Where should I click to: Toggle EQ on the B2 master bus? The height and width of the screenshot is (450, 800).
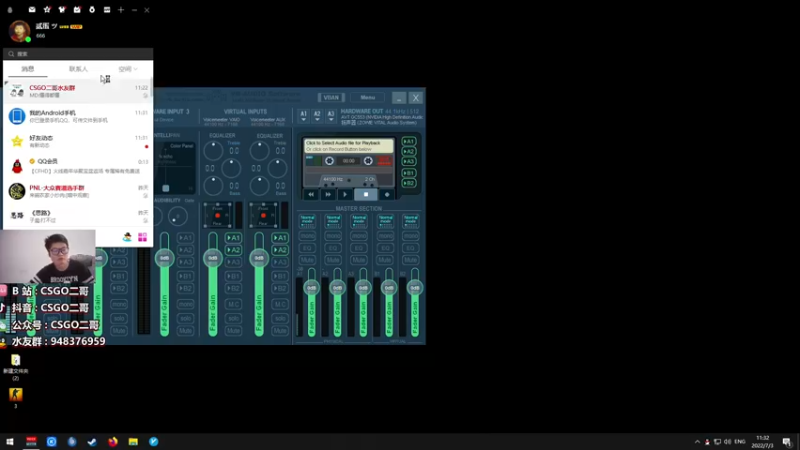click(410, 248)
